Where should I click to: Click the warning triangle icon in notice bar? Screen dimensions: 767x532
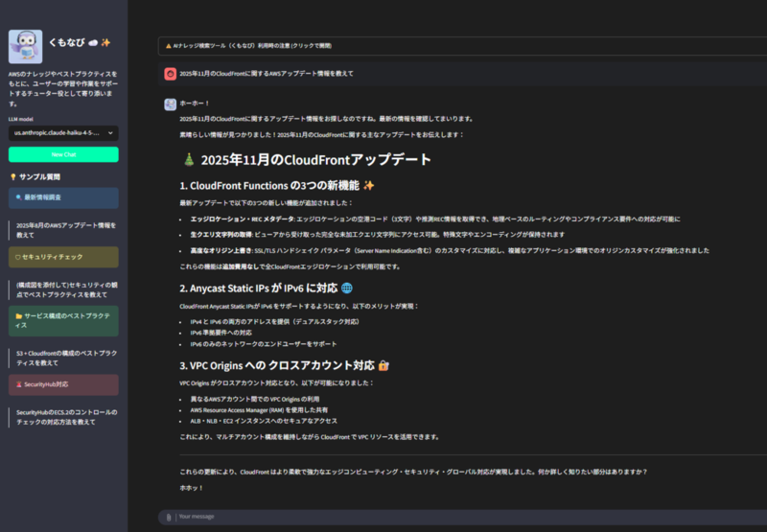tap(169, 46)
